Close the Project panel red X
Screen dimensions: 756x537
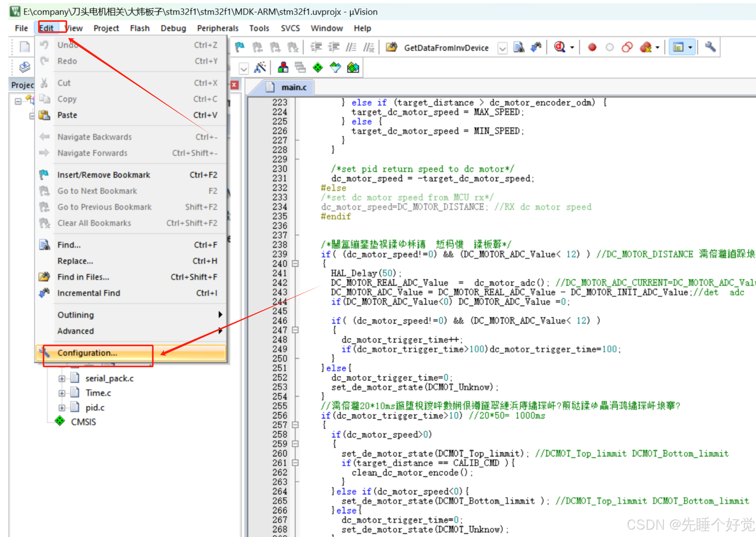pyautogui.click(x=234, y=85)
